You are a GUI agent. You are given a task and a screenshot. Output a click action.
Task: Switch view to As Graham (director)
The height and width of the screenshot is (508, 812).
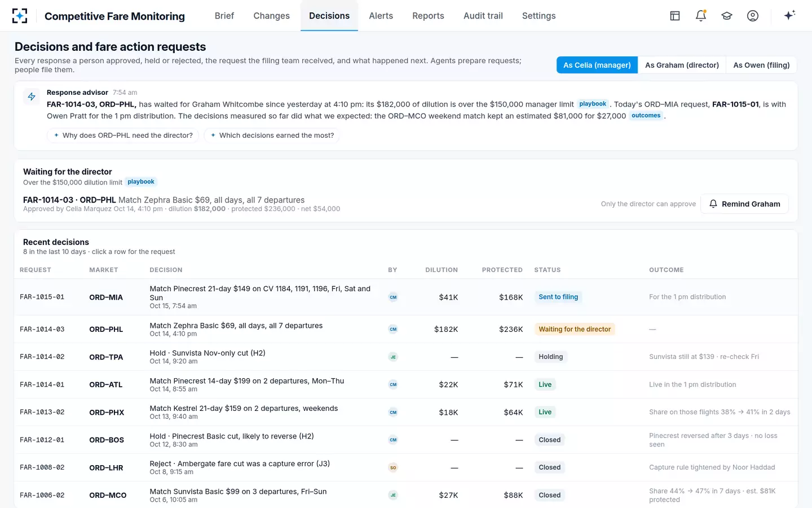pos(682,65)
